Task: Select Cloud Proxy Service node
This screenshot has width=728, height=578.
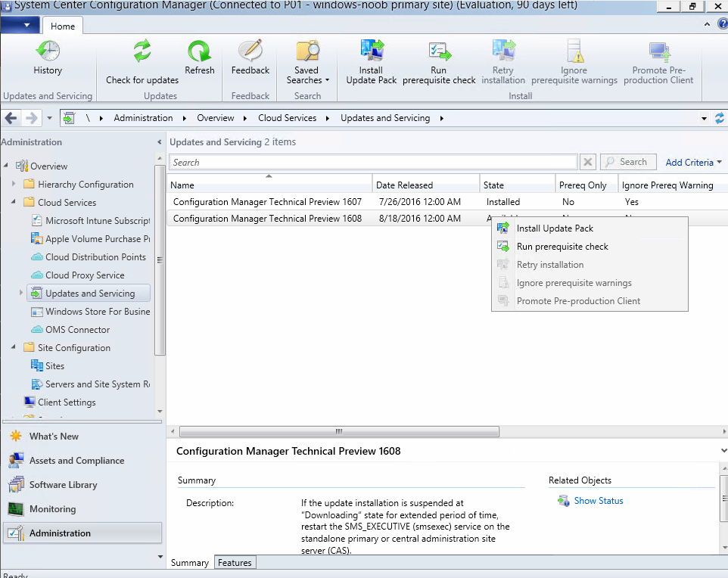Action: coord(77,275)
